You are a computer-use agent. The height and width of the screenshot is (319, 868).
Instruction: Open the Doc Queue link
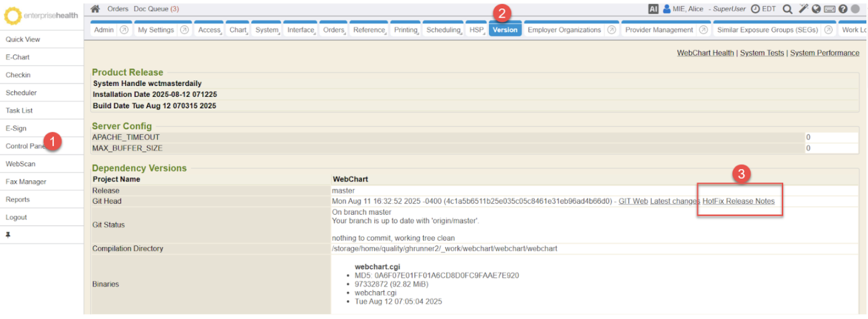pyautogui.click(x=156, y=9)
